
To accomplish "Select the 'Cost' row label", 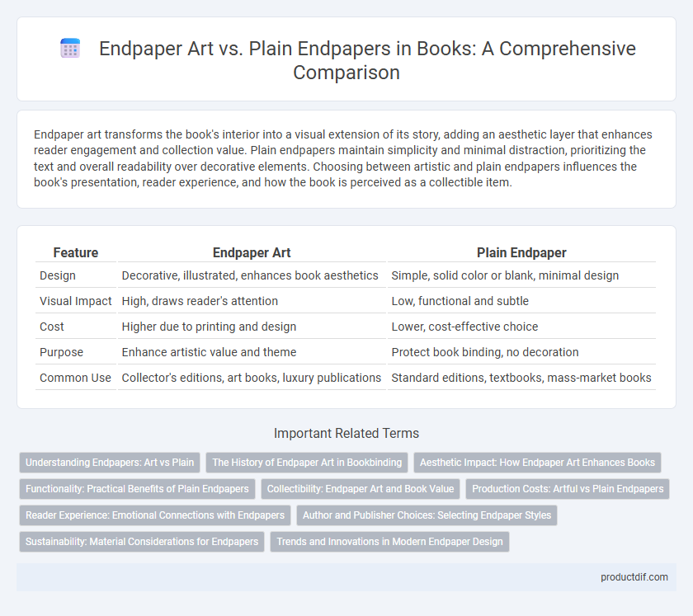I will 52,327.
